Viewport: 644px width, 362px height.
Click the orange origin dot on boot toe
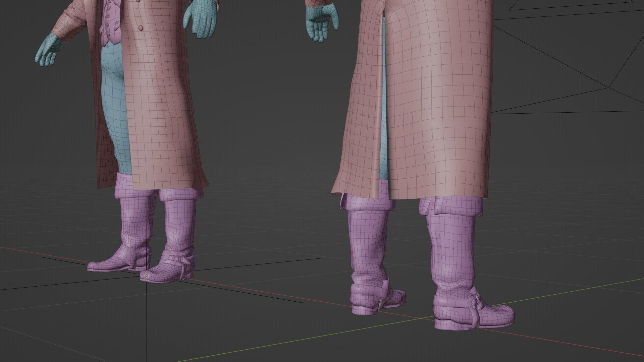click(x=147, y=275)
